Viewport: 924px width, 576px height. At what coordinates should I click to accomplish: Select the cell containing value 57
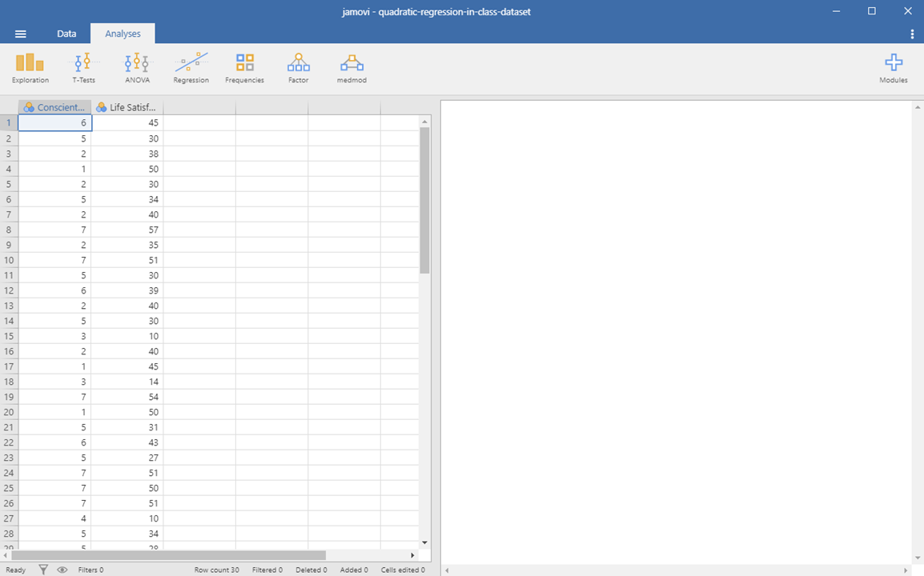pos(127,230)
